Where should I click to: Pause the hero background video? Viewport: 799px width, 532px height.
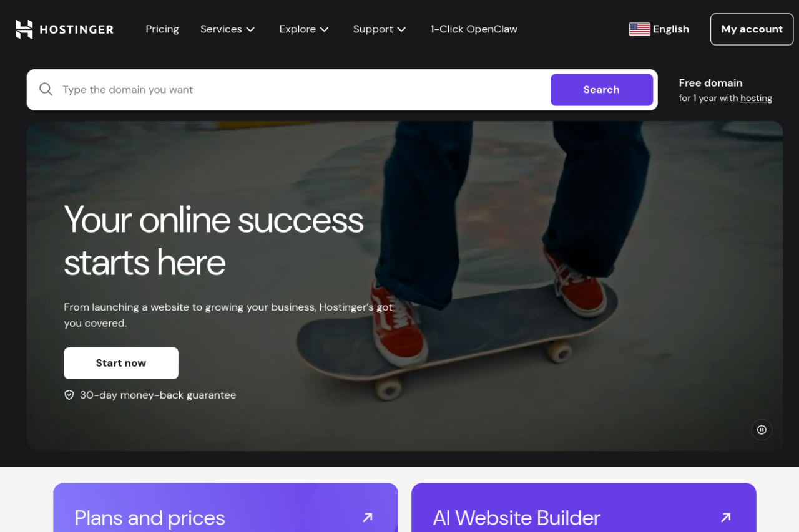point(762,430)
